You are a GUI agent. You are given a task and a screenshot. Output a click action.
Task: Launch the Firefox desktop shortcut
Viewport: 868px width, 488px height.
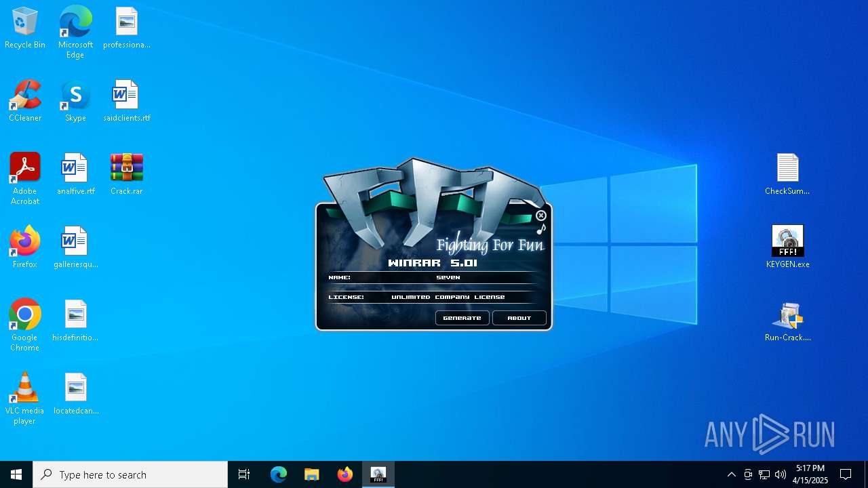[25, 247]
